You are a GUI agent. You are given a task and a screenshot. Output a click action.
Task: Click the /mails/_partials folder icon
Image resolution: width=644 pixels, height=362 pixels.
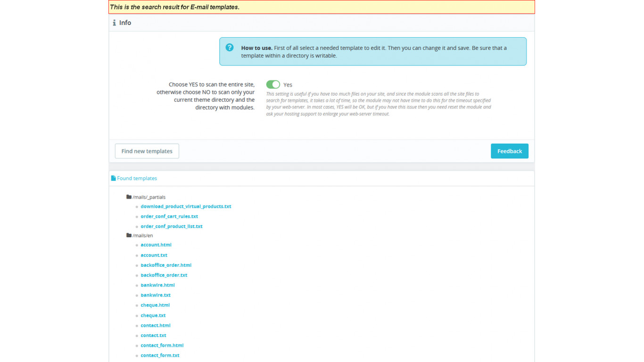[129, 197]
